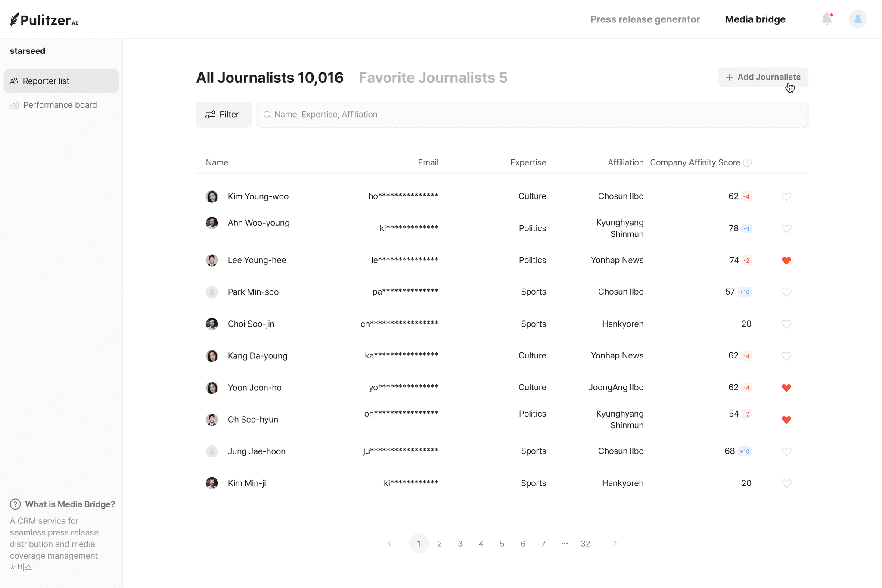Click the Pulitzer AI logo

point(44,20)
